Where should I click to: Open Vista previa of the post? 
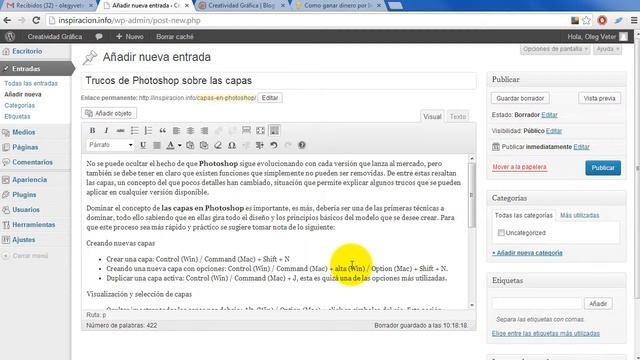(599, 98)
